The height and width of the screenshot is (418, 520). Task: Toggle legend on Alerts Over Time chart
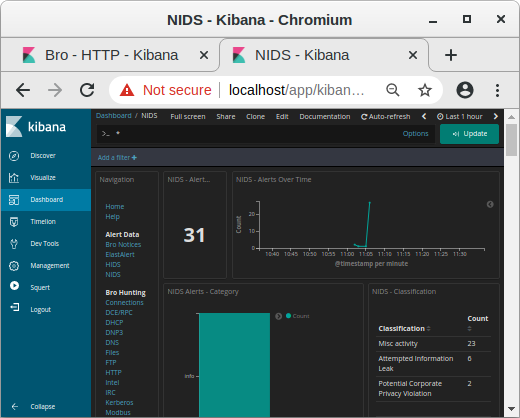490,204
